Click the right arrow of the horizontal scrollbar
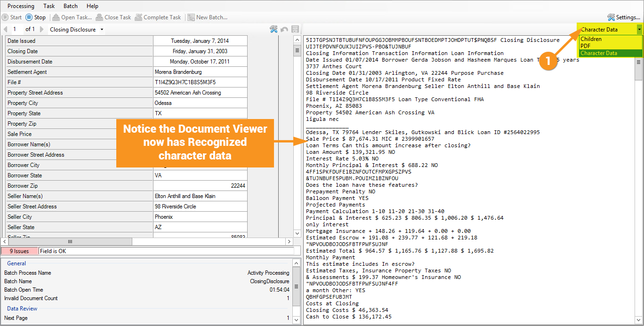 pos(290,241)
